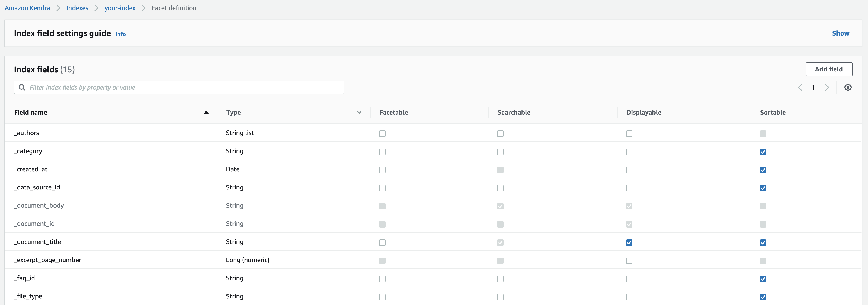This screenshot has height=305, width=868.
Task: Uncheck Sortable for _created_at field
Action: (x=763, y=170)
